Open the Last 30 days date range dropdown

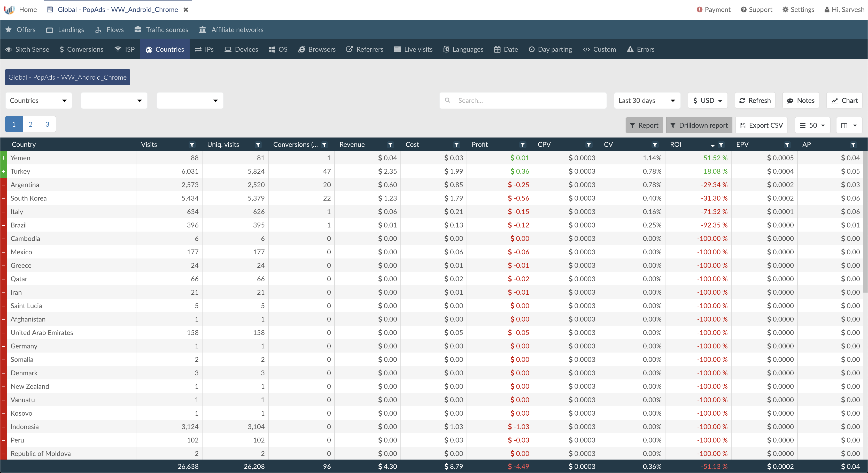[x=647, y=101]
